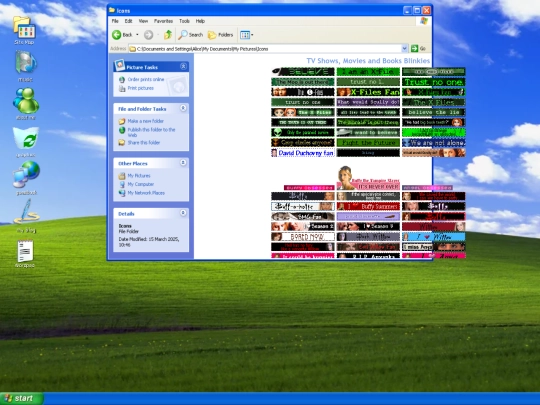
Task: Select the 'David Duchovny fan' blinkie
Action: click(303, 153)
